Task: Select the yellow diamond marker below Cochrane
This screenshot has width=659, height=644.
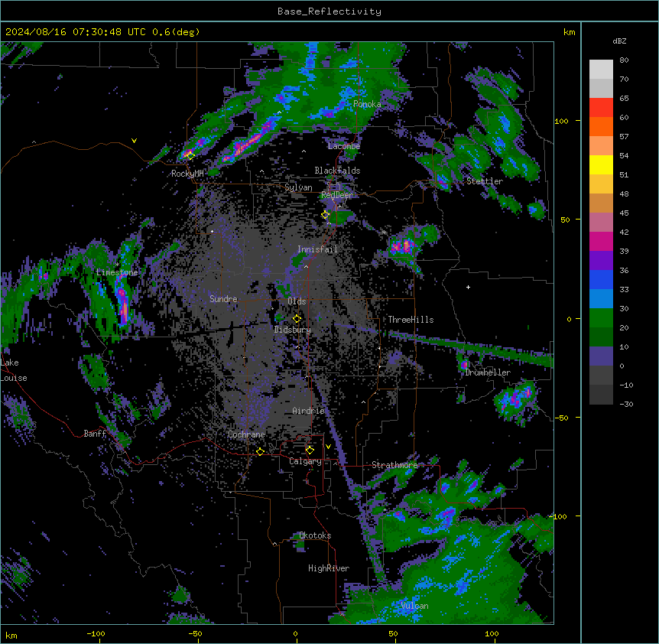Action: (x=260, y=451)
